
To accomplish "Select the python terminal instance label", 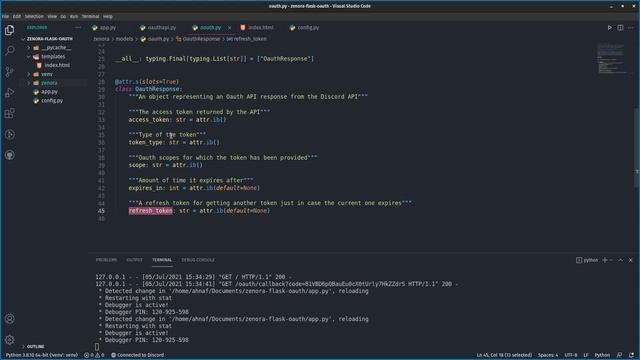I will tap(587, 260).
